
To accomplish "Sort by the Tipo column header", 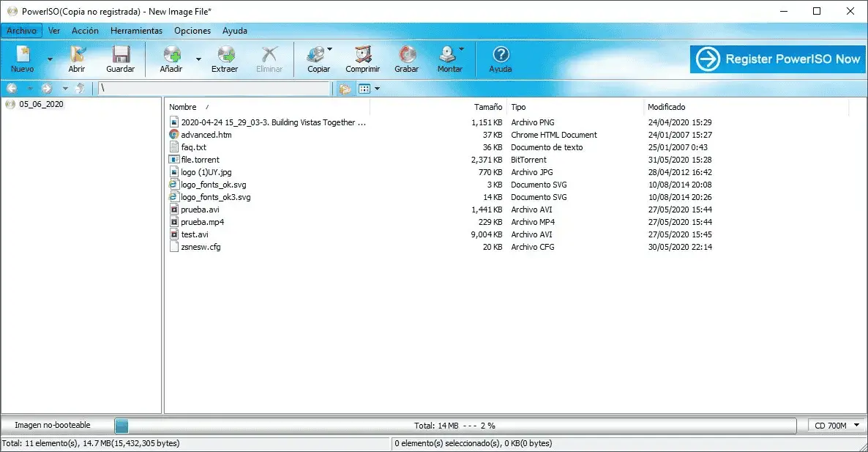I will pyautogui.click(x=518, y=107).
